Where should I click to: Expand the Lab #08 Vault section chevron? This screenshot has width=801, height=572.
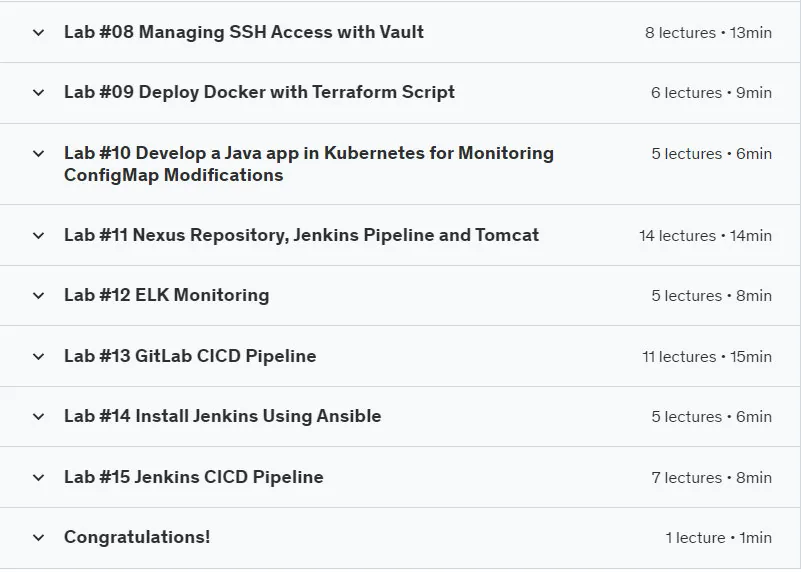pyautogui.click(x=38, y=33)
